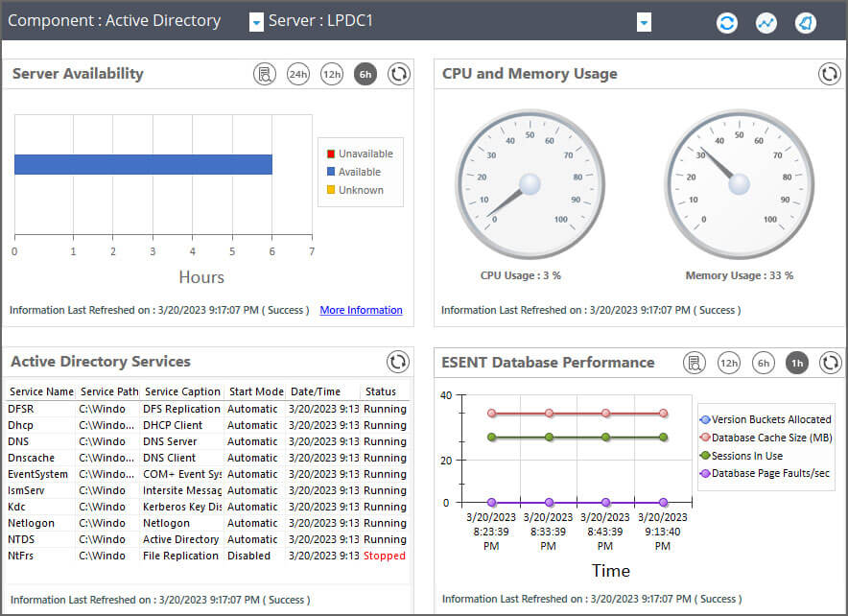
Task: Sort by Service Caption column header
Action: click(x=182, y=391)
